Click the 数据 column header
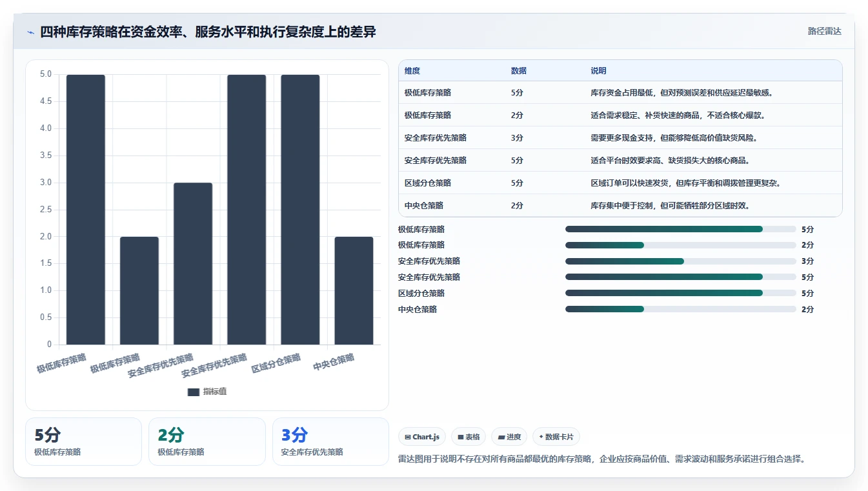868x491 pixels. click(519, 71)
